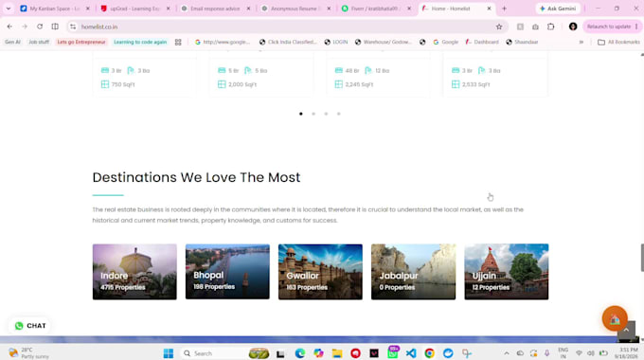Reload the current page
Image resolution: width=644 pixels, height=360 pixels.
(40, 27)
